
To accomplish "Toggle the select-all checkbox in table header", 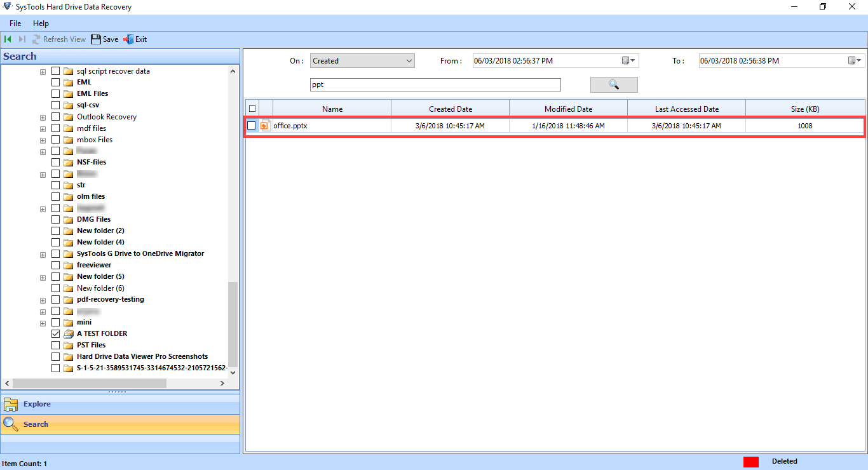I will tap(252, 109).
